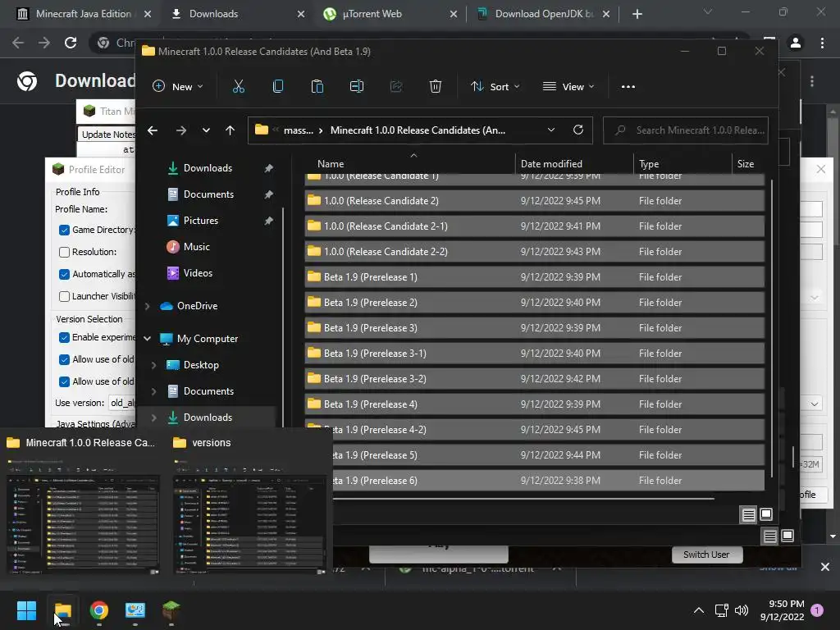Open the network icon in system tray
The image size is (840, 630).
coord(721,610)
